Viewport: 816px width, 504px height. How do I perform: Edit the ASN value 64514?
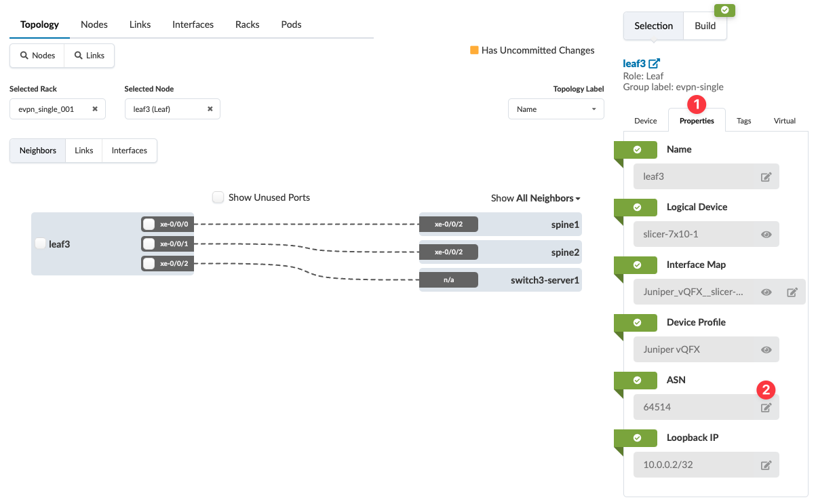(766, 408)
